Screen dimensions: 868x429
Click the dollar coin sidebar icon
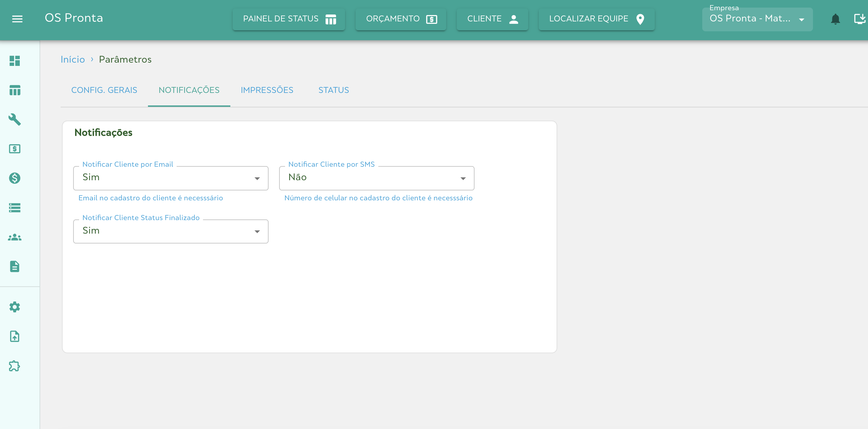tap(15, 178)
